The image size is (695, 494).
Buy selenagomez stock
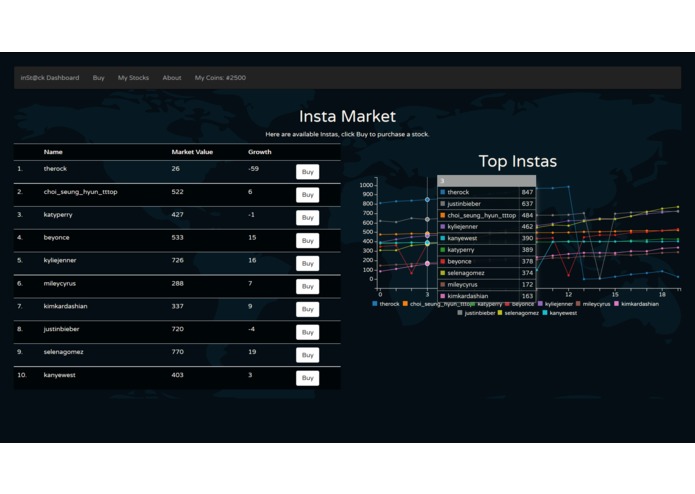[x=308, y=355]
